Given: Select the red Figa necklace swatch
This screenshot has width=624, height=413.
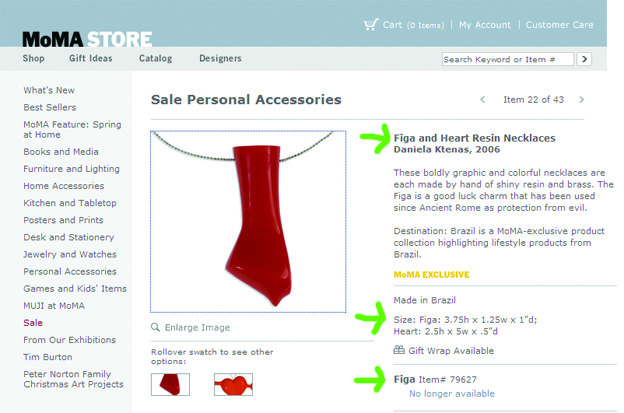Looking at the screenshot, I should (x=170, y=384).
